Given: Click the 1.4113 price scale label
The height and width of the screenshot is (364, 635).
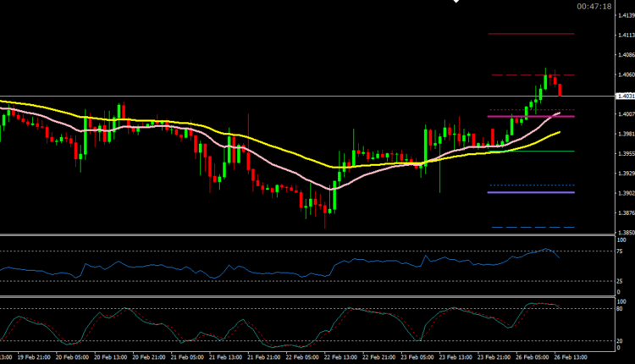Looking at the screenshot, I should tap(621, 36).
